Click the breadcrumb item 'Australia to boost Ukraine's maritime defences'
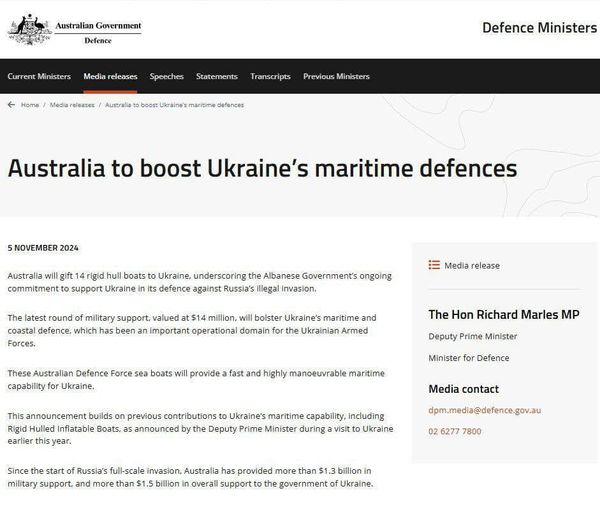 (174, 105)
